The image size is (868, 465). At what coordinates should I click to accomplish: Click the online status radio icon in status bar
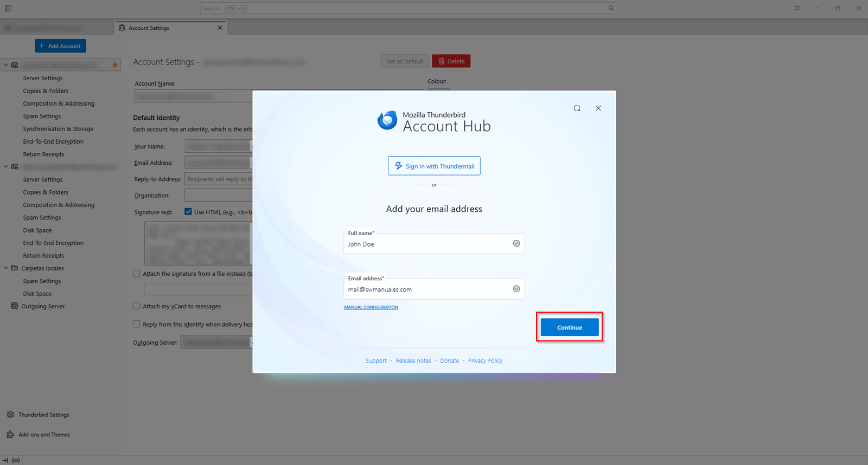(x=16, y=460)
